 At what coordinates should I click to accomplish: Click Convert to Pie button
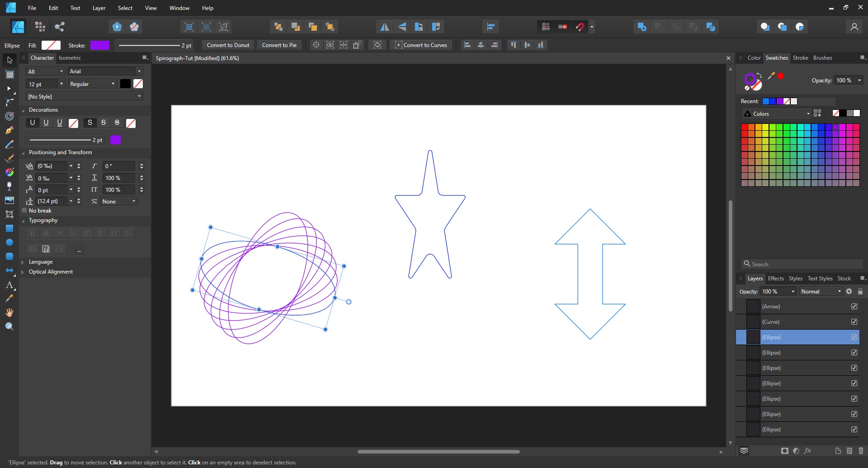[279, 45]
